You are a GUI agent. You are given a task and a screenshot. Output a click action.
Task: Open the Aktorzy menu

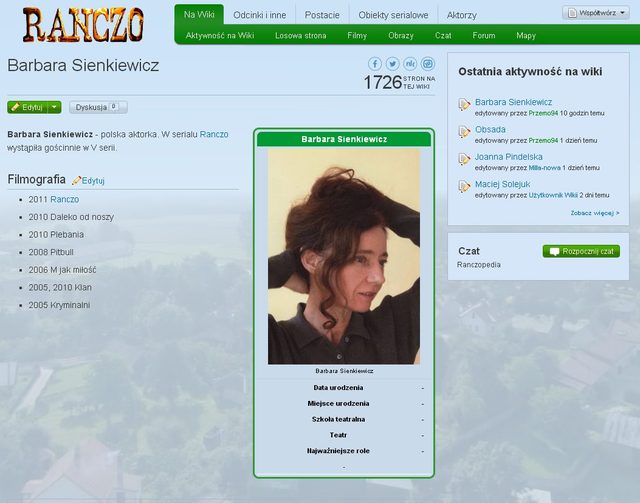tap(462, 15)
